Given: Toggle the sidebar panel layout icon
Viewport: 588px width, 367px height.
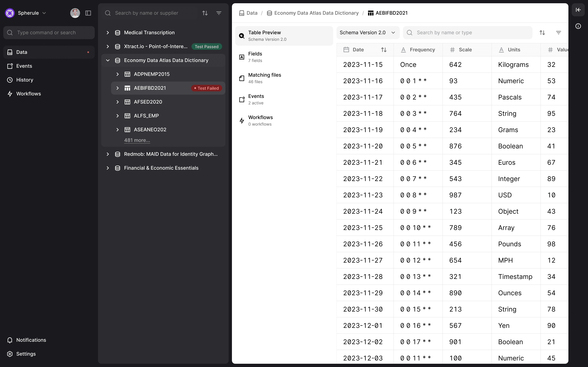Looking at the screenshot, I should 88,13.
